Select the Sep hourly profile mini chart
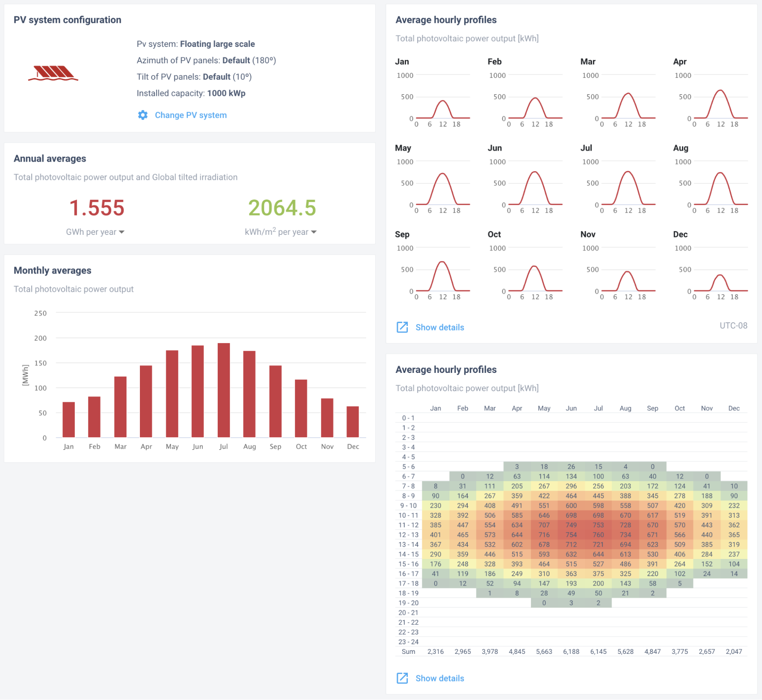762x700 pixels. [x=443, y=270]
